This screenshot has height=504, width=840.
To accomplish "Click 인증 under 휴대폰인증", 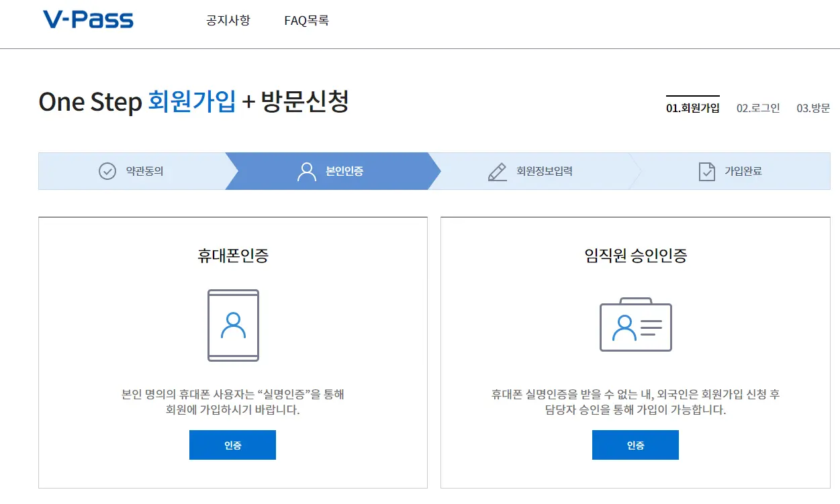I will pos(232,444).
